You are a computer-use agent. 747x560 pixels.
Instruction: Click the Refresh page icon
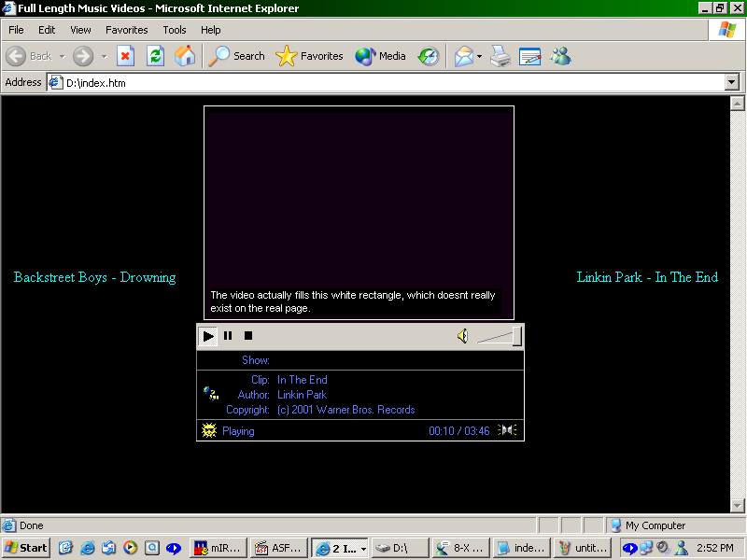coord(155,56)
